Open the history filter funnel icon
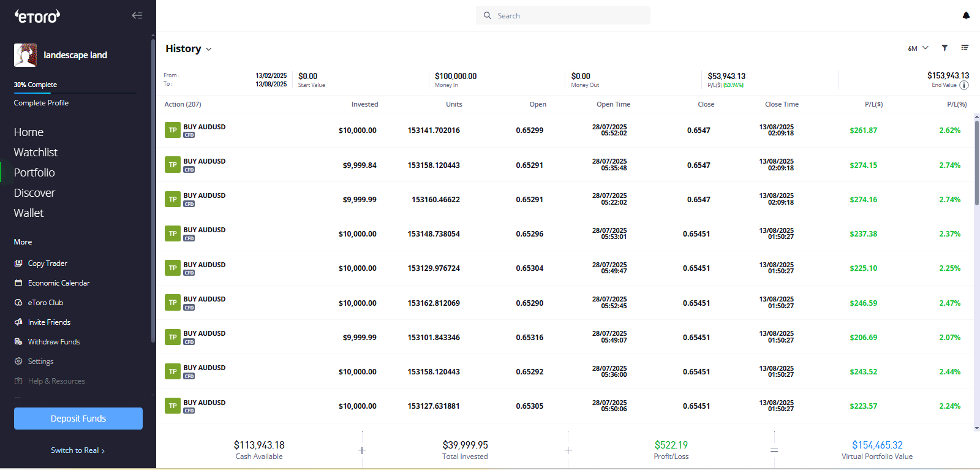The image size is (980, 470). (x=944, y=48)
